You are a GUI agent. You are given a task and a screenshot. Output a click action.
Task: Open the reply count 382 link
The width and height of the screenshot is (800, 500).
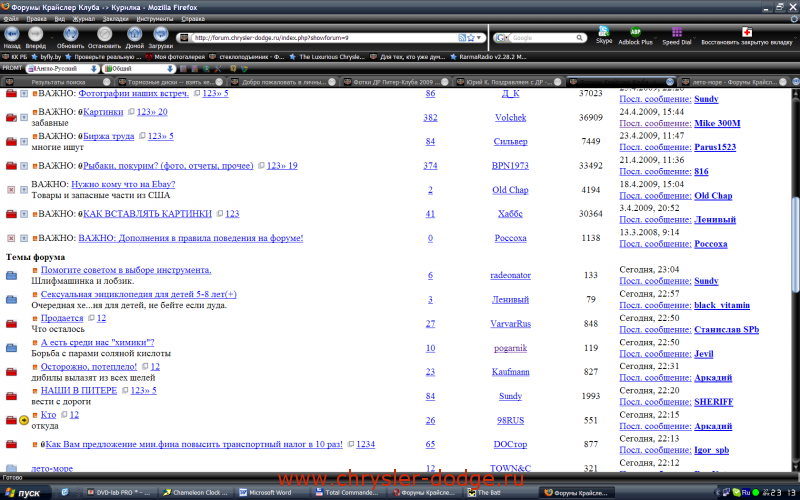tap(430, 117)
